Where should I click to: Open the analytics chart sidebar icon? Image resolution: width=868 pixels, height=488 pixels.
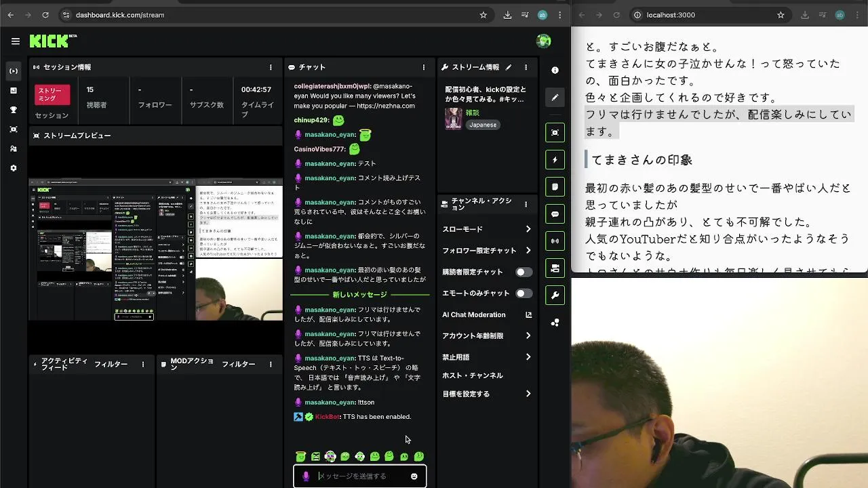tap(14, 90)
